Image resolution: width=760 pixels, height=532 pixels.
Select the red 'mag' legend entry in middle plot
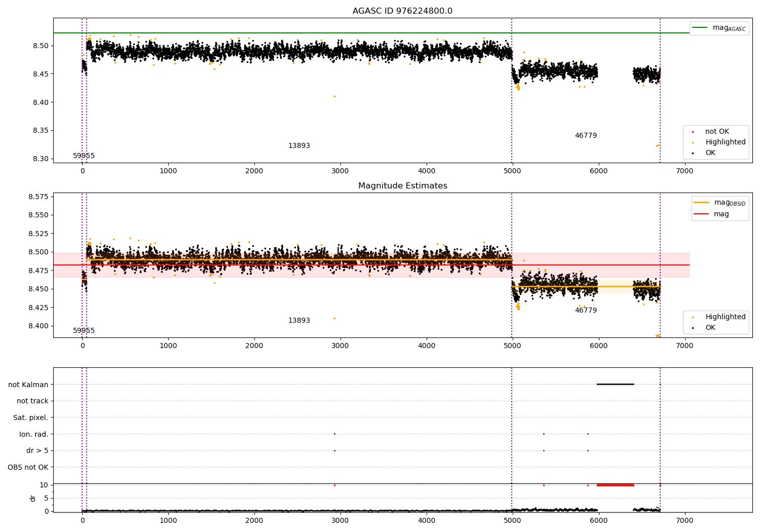point(721,214)
